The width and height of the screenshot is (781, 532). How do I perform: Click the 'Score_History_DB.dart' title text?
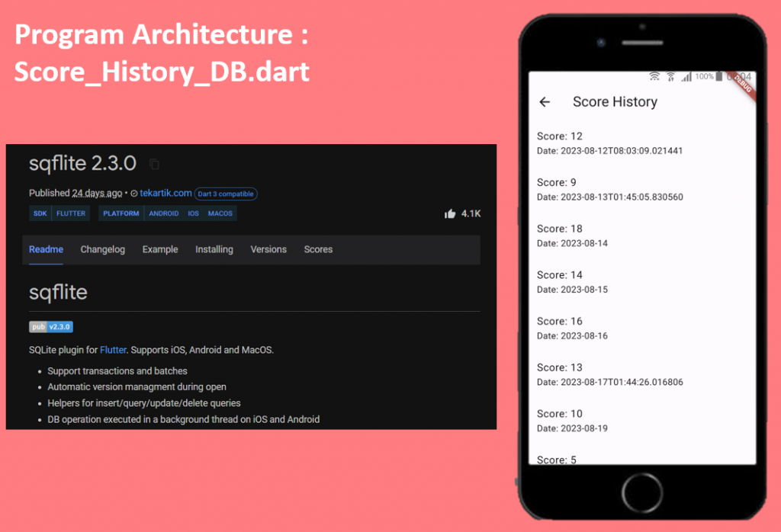click(162, 72)
